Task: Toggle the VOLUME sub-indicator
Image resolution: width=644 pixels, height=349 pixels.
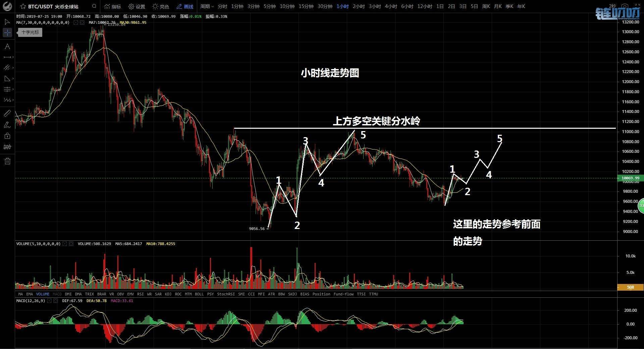Action: pos(43,294)
